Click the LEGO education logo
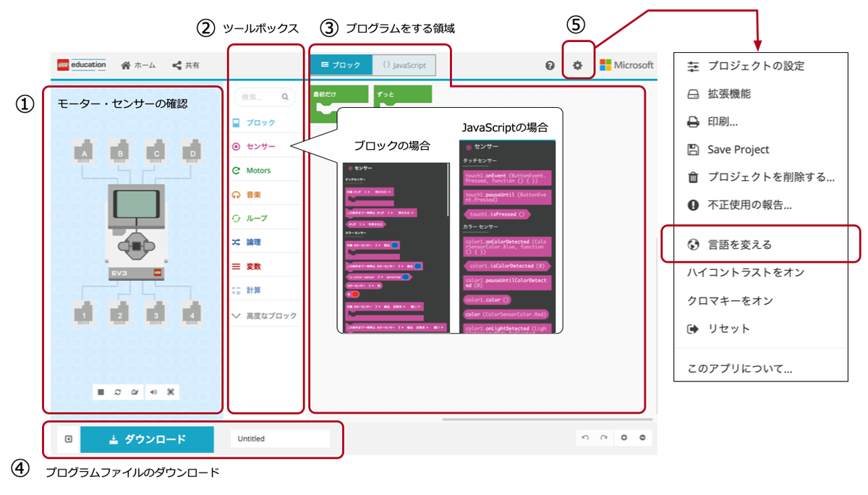This screenshot has height=495, width=868. (x=82, y=65)
